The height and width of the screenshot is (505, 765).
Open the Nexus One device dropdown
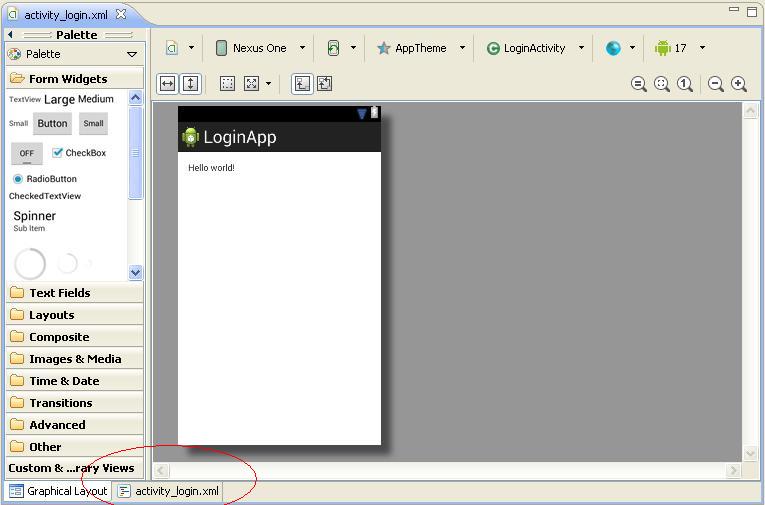click(302, 48)
